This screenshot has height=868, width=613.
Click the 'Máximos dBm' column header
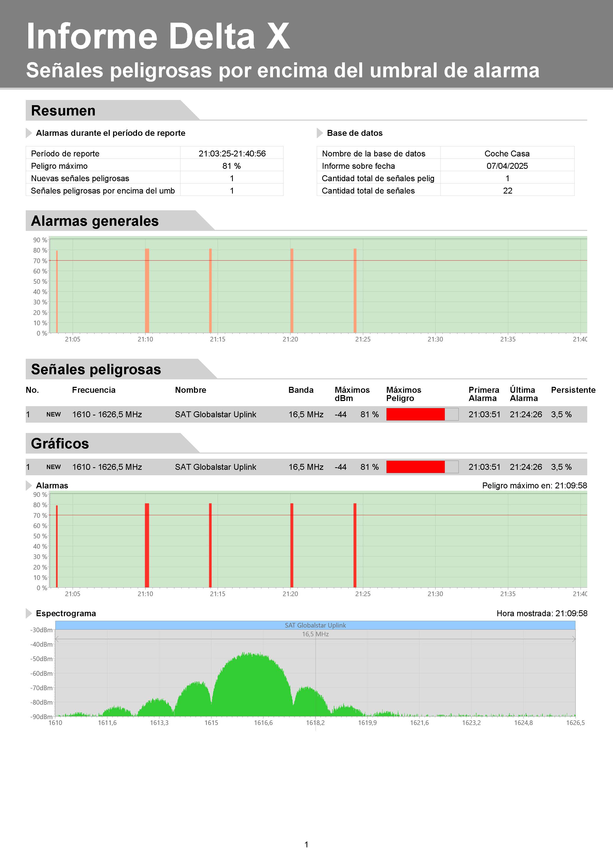352,394
